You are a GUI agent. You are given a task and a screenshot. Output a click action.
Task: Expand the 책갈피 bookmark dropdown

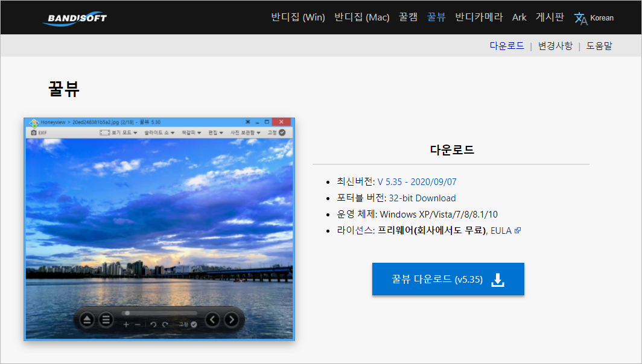191,133
